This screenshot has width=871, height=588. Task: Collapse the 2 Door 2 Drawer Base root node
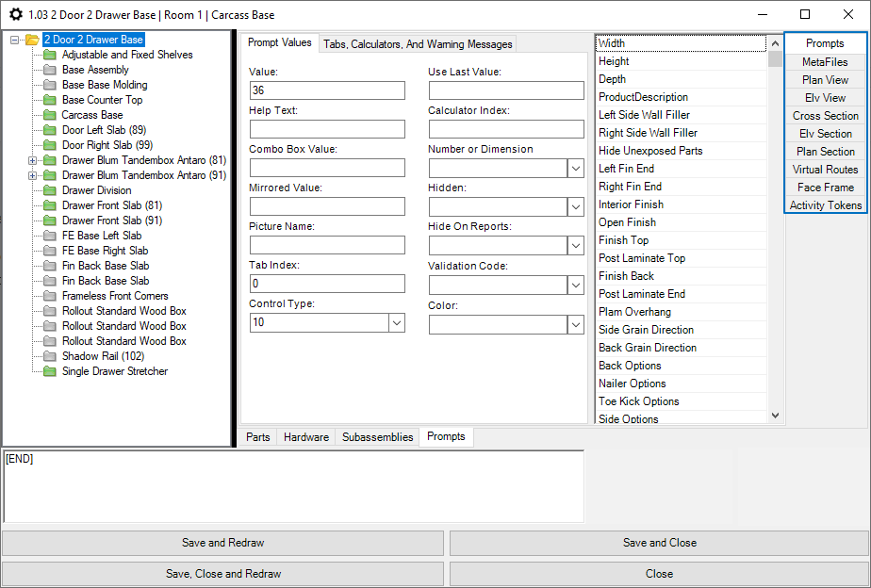pos(14,40)
